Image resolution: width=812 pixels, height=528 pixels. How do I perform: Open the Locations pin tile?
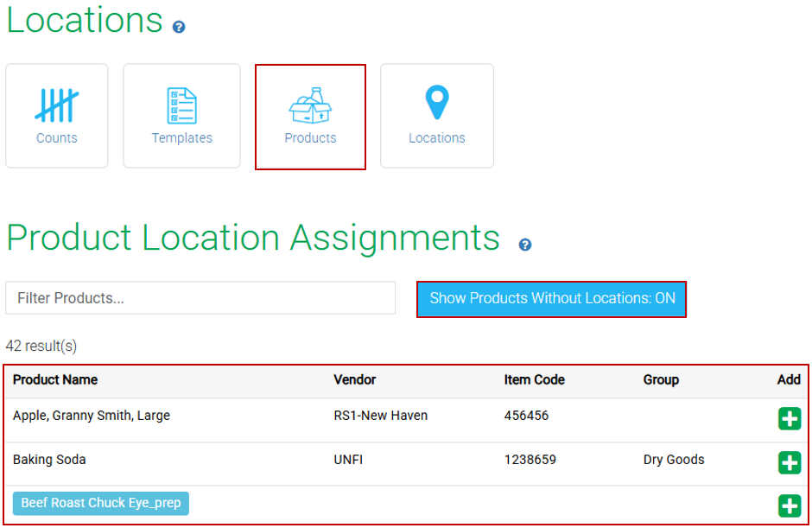click(x=436, y=116)
